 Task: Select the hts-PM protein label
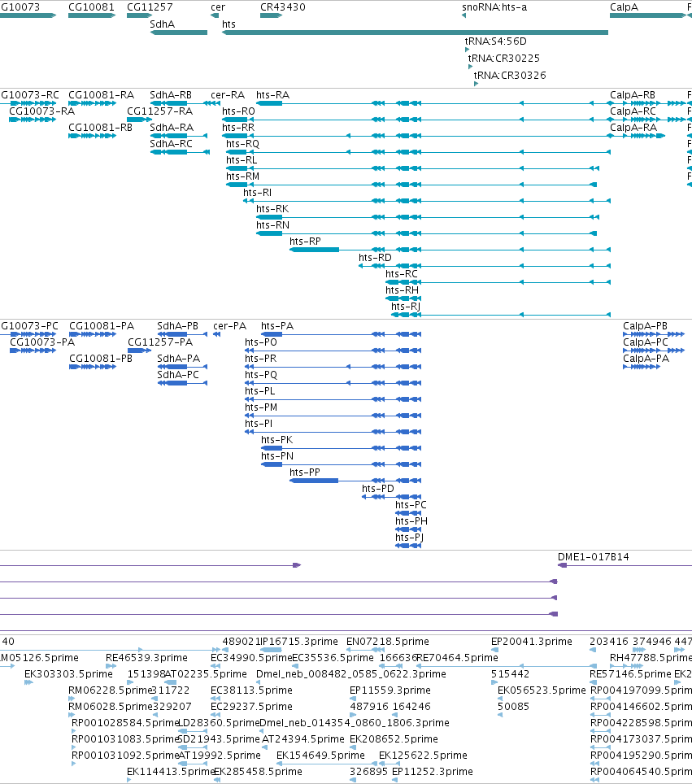point(260,407)
